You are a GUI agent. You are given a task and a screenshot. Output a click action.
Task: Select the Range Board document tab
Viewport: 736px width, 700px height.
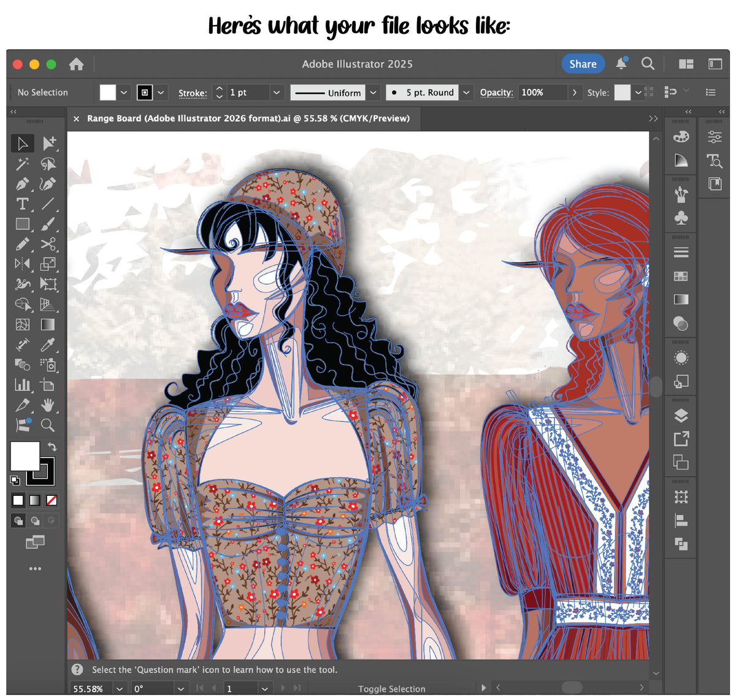click(248, 118)
